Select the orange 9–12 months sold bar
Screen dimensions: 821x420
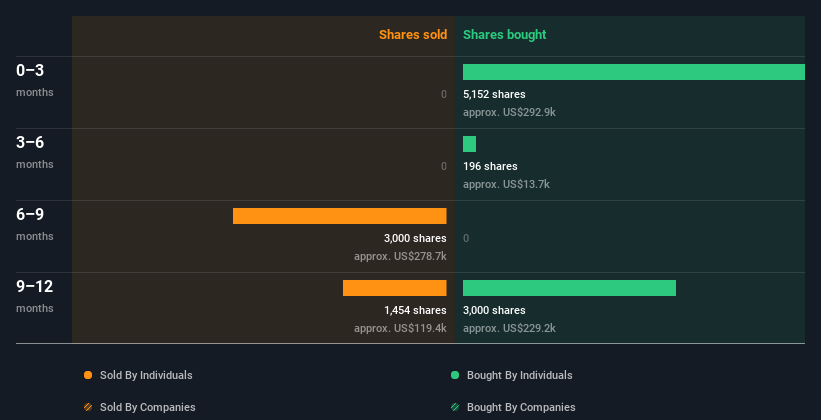(x=394, y=288)
